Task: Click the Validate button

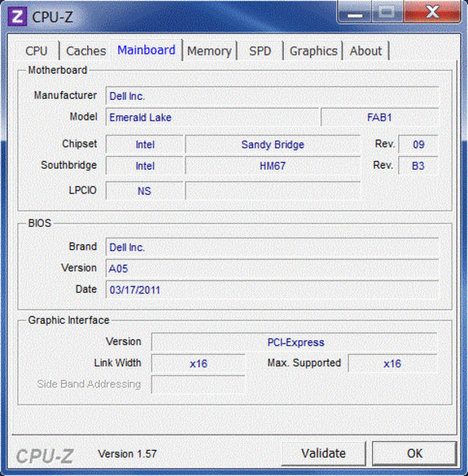Action: point(324,453)
